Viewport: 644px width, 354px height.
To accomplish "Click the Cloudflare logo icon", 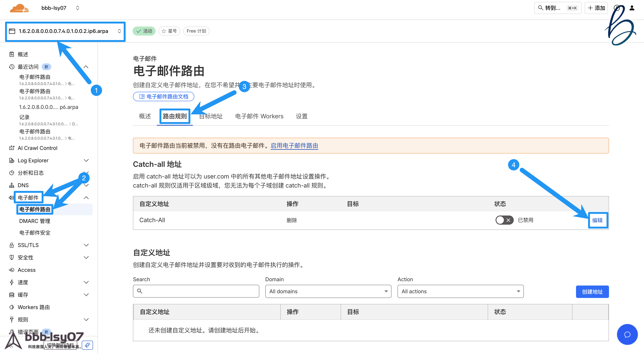I will 19,8.
